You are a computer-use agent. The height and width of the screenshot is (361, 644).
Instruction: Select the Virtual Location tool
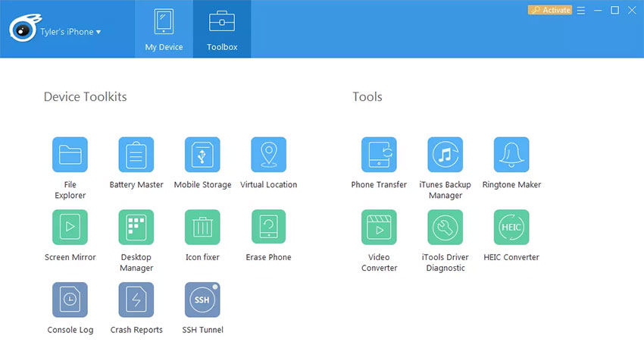coord(268,155)
